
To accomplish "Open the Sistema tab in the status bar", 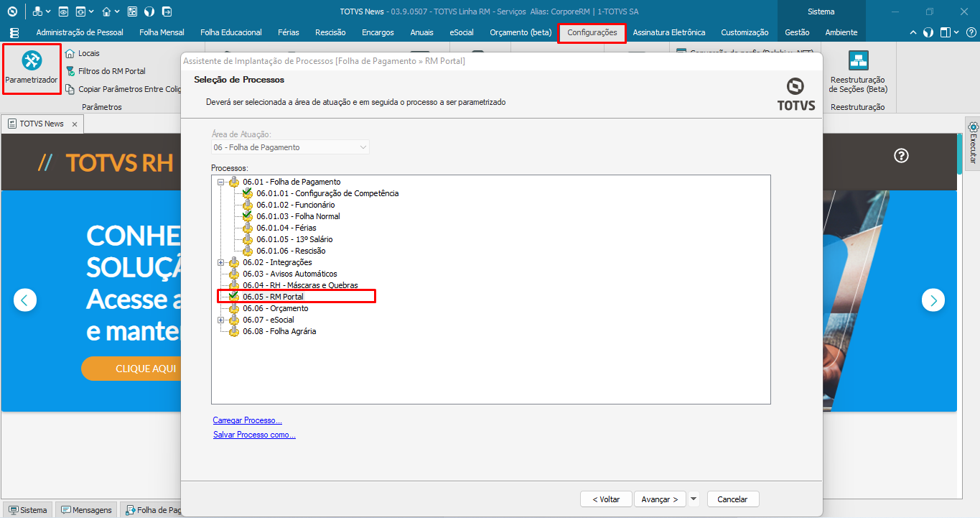I will pos(28,510).
